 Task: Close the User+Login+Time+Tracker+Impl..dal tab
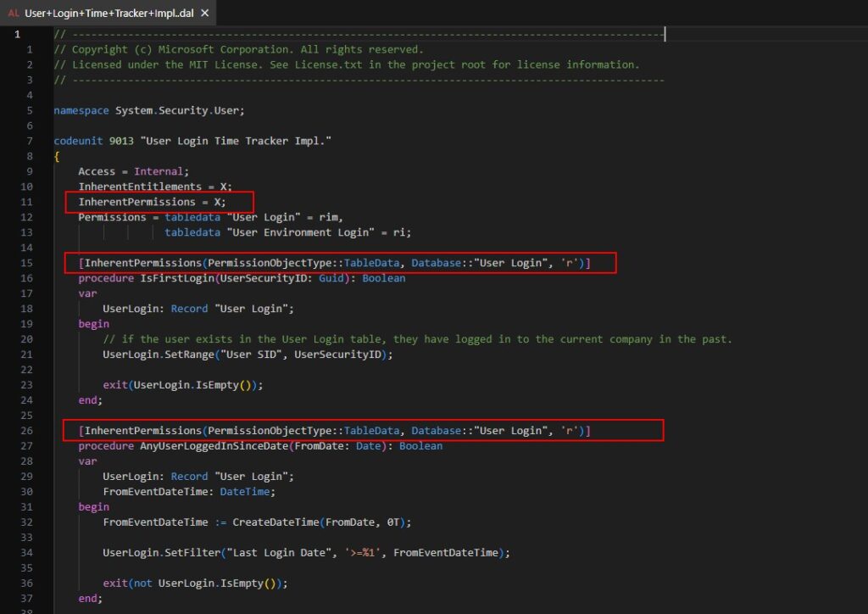point(205,13)
